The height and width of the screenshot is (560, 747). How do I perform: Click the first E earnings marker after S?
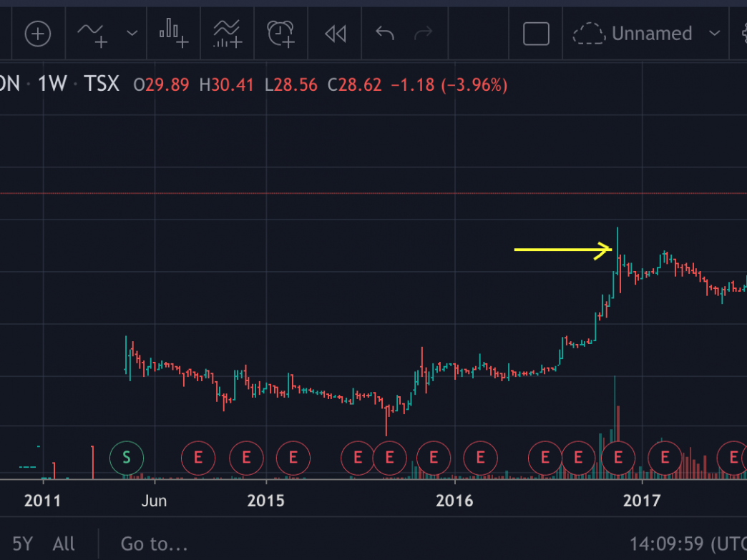point(198,458)
